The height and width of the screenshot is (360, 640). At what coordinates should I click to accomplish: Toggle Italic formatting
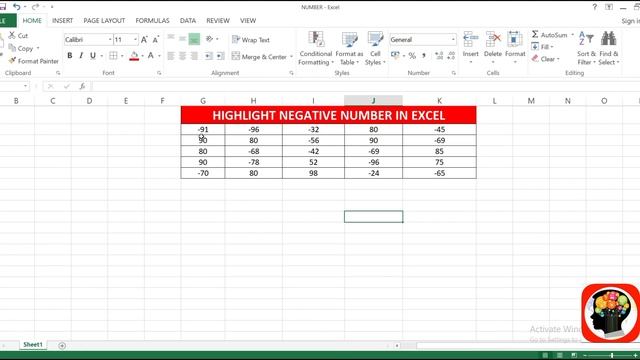[81, 56]
